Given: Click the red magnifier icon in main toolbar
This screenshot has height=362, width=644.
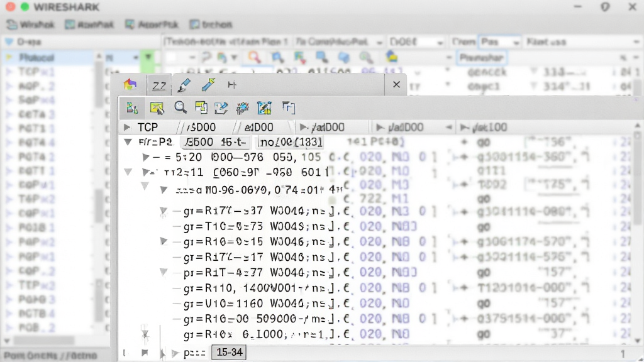Looking at the screenshot, I should 254,57.
